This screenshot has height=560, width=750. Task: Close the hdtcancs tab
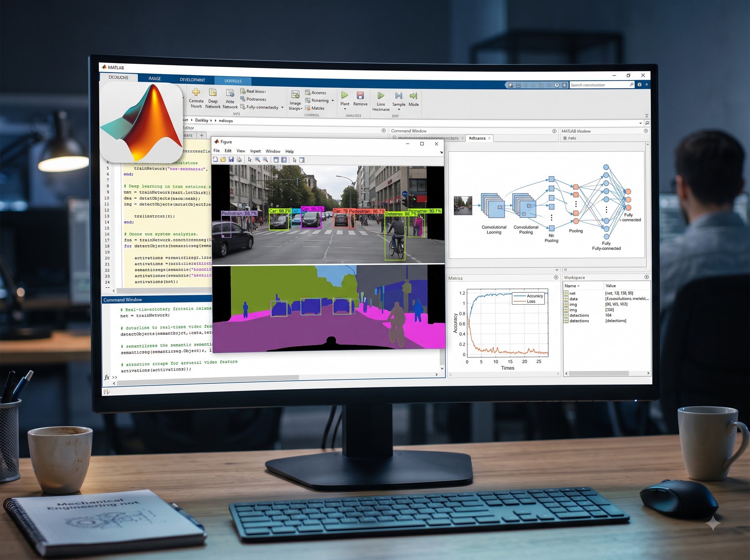(489, 138)
